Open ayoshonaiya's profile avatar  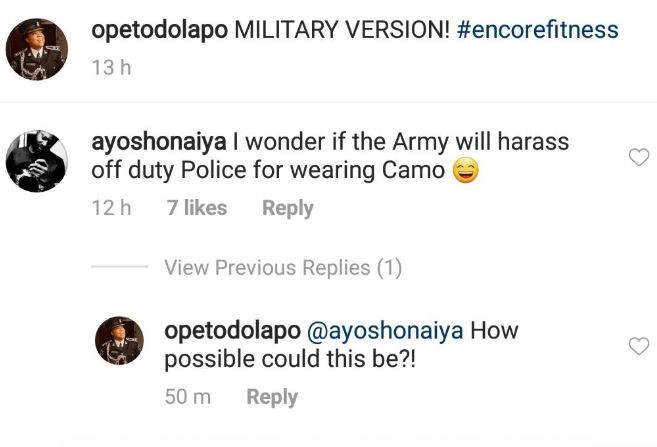point(38,158)
